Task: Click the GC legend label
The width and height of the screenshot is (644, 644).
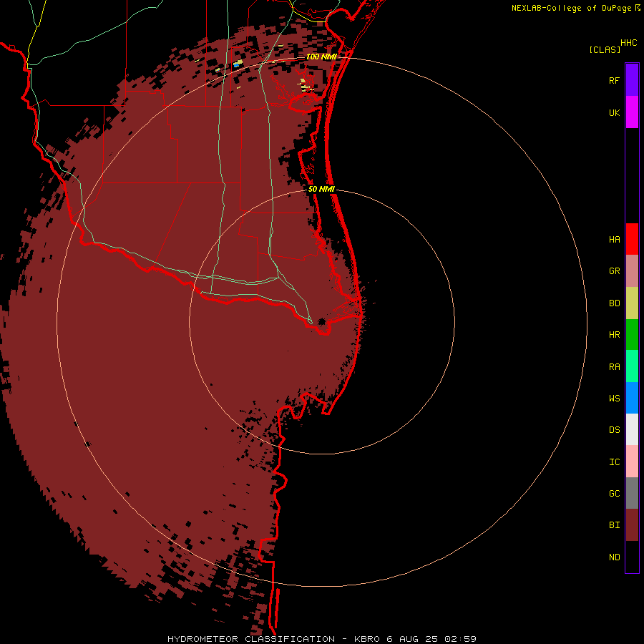Action: tap(614, 493)
